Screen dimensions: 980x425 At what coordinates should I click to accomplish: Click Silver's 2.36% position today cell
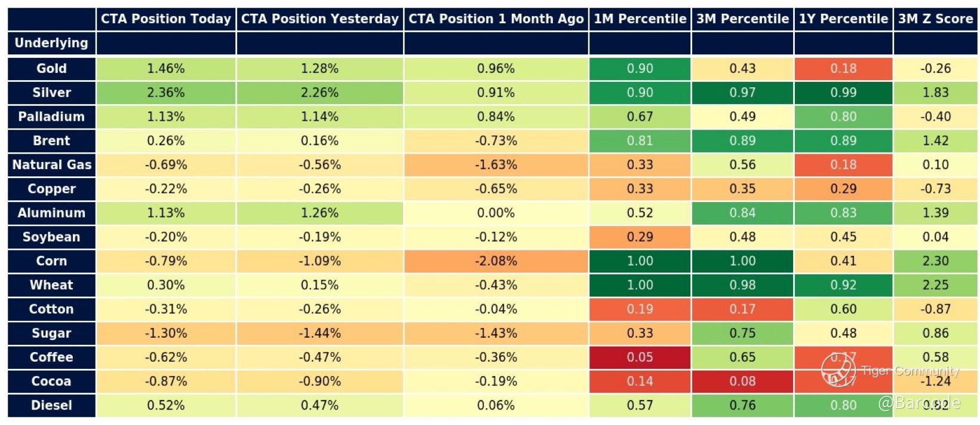pos(166,93)
